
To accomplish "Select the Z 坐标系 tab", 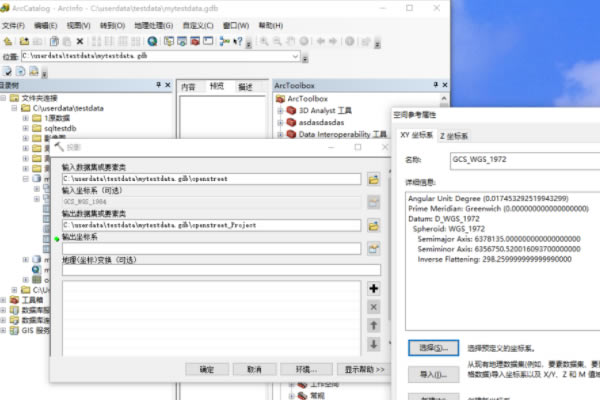I will tap(454, 136).
